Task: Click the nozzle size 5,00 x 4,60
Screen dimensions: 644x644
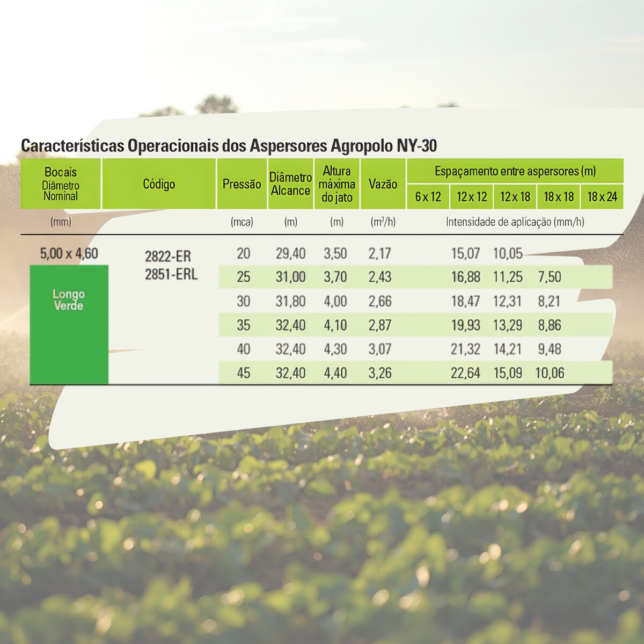Action: click(69, 253)
